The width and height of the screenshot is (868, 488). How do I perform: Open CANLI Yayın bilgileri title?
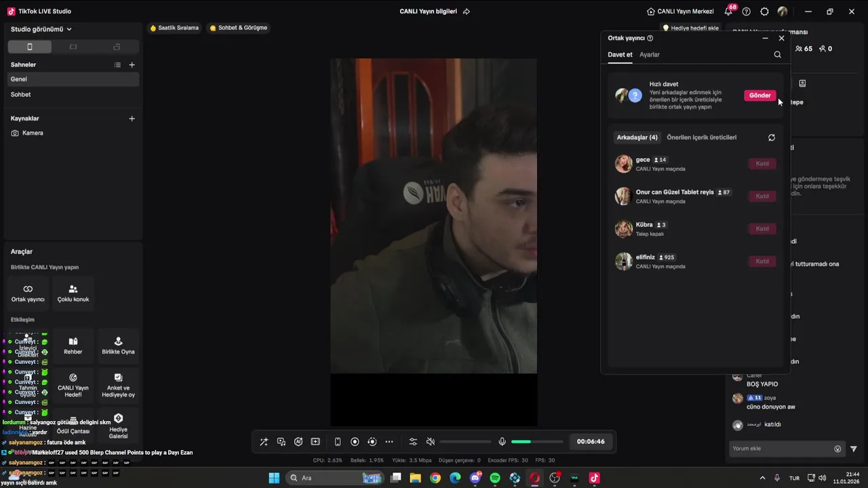428,12
